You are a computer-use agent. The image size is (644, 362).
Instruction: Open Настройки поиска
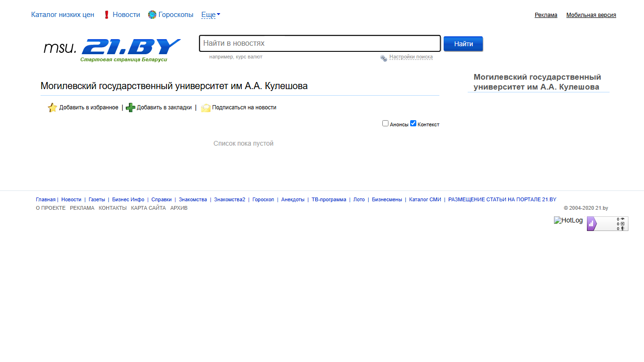pos(411,57)
